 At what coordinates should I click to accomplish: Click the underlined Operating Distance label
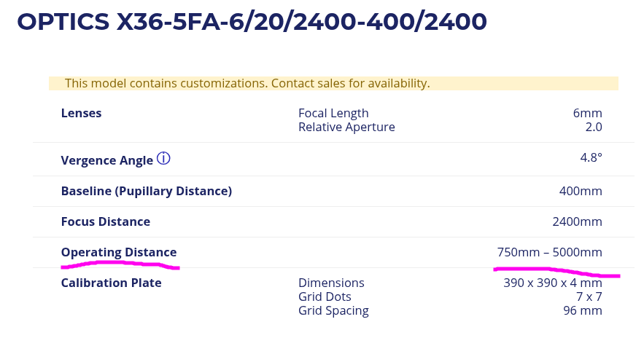pyautogui.click(x=118, y=253)
